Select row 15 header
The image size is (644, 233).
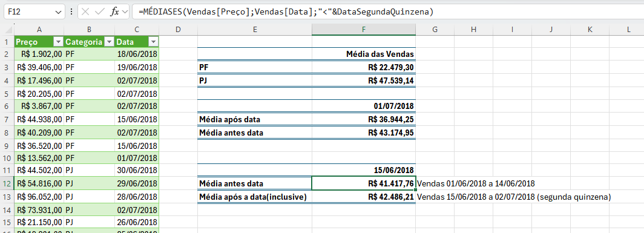point(7,222)
